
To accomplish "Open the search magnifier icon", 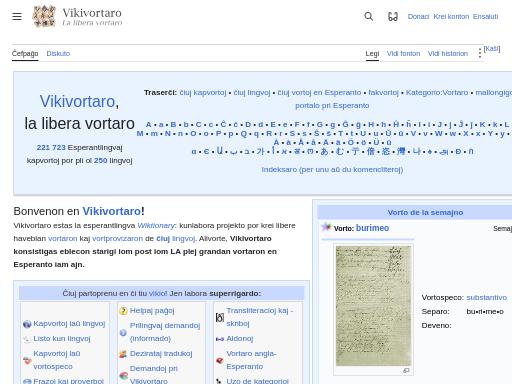I will click(x=369, y=16).
